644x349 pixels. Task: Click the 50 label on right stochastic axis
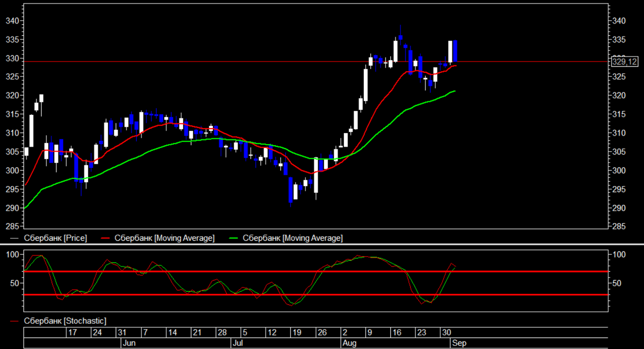pos(617,283)
